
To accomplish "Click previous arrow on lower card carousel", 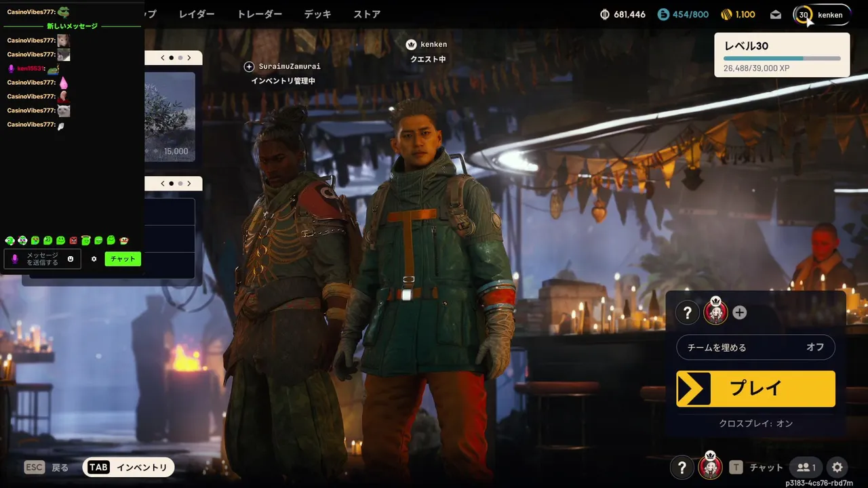I will click(163, 184).
